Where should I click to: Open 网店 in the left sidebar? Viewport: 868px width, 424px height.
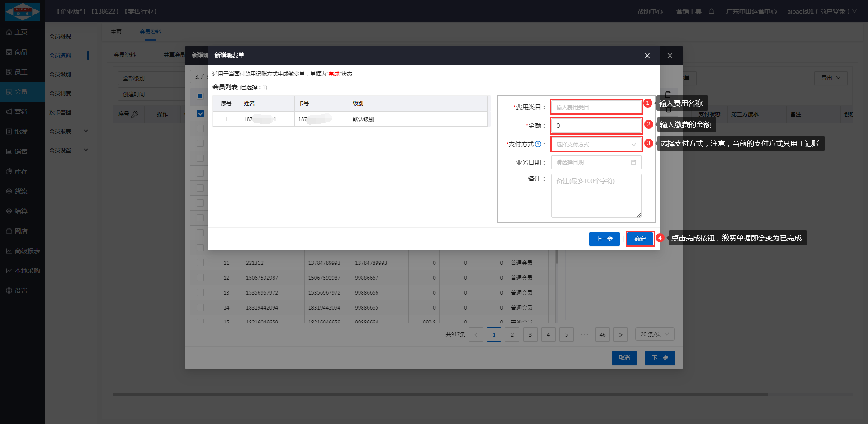(x=21, y=231)
